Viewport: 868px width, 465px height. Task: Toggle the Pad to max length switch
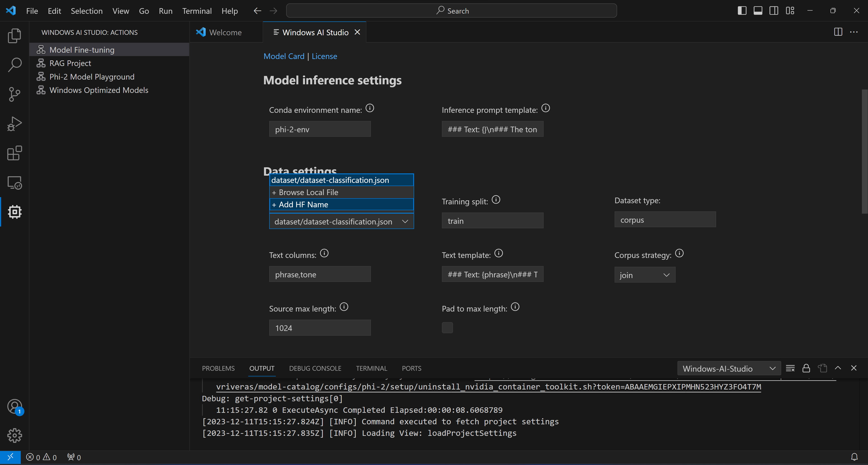[x=447, y=327]
